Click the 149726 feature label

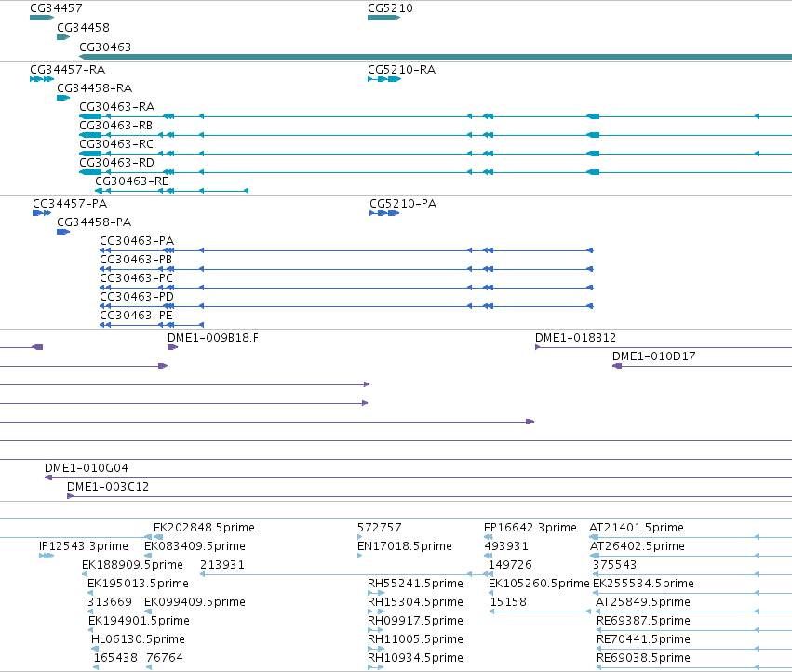[x=510, y=565]
